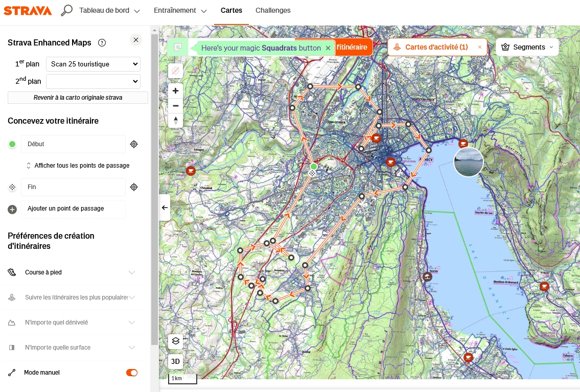This screenshot has width=580, height=392.
Task: Remove the Cartes d'activité filter
Action: (479, 47)
